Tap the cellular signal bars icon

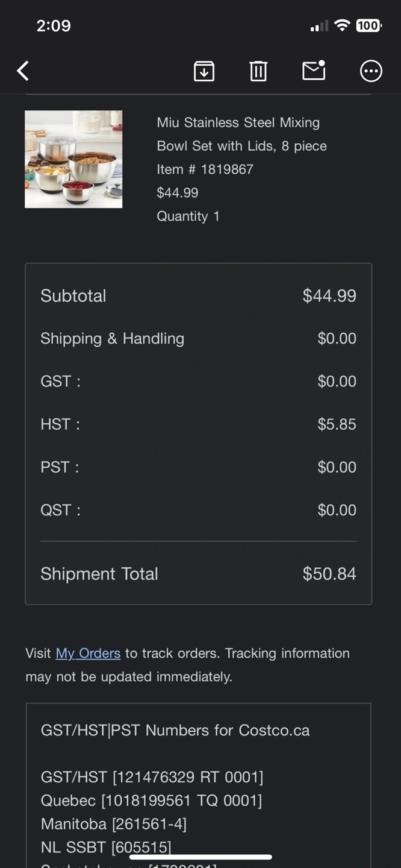tap(319, 26)
